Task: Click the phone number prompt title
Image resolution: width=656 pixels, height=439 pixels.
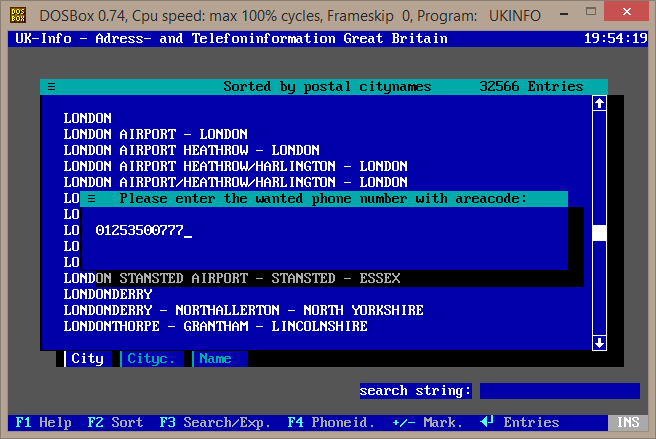Action: [323, 199]
